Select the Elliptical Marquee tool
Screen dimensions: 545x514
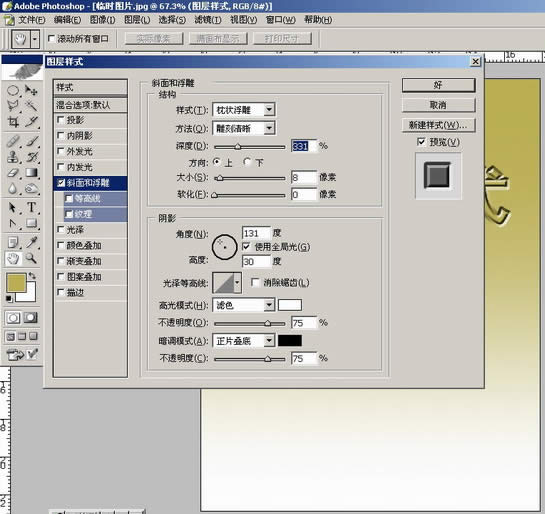tap(13, 91)
